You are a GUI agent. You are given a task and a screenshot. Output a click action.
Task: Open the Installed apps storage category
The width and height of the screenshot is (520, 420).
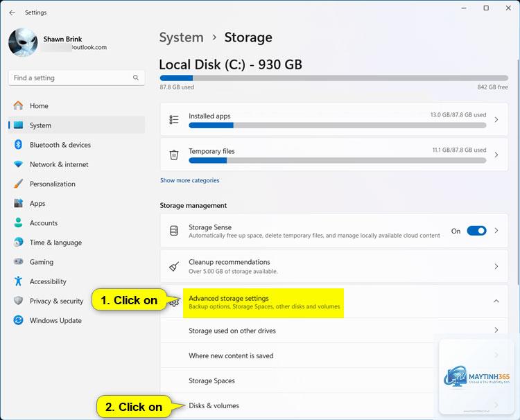[x=333, y=120]
